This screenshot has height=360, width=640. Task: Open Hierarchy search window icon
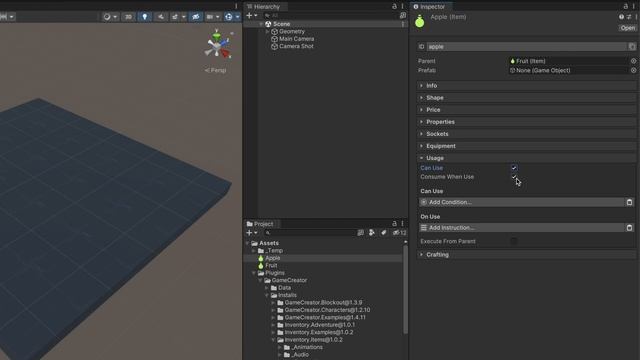coord(403,16)
